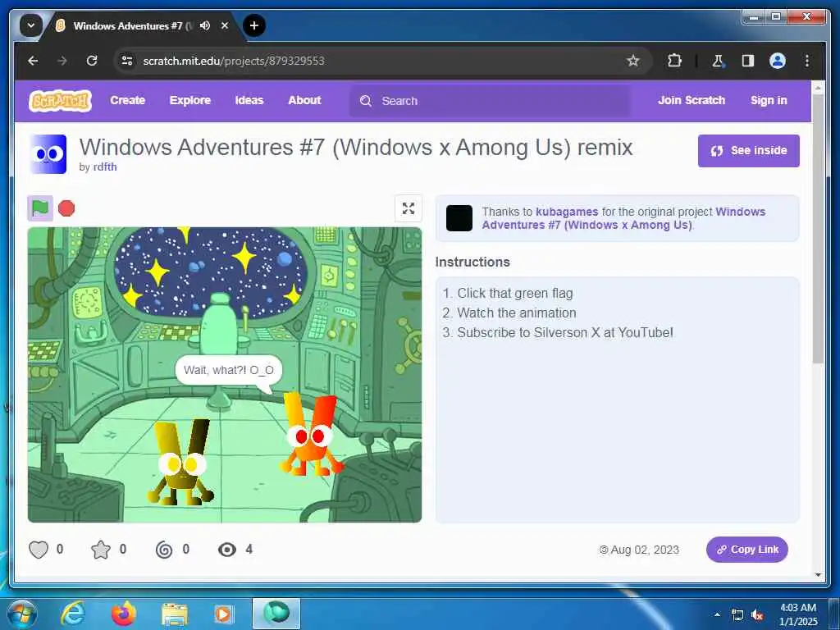
Task: Click the page vertical scrollbar thumb
Action: [818, 230]
